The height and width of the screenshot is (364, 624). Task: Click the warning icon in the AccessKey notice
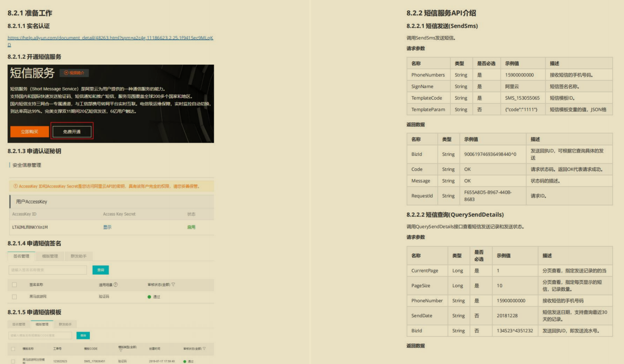coord(15,186)
